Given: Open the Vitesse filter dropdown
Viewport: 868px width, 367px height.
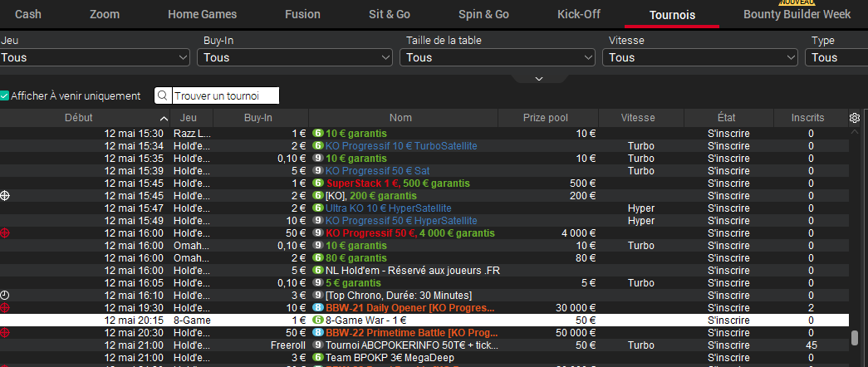Looking at the screenshot, I should (x=700, y=57).
